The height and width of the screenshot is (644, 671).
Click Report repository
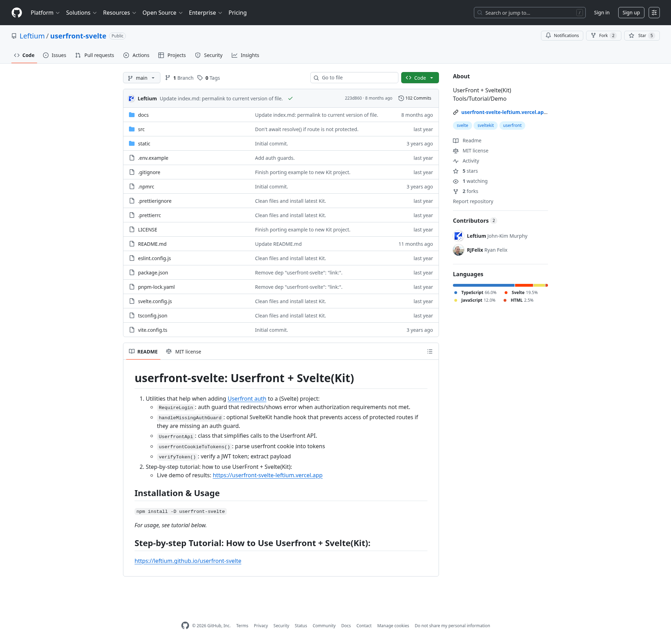[473, 201]
